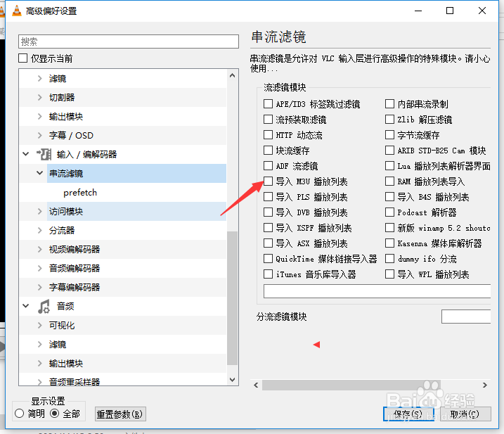
Task: Enable 导入 DVB 播放列表 checkbox
Action: coord(268,212)
